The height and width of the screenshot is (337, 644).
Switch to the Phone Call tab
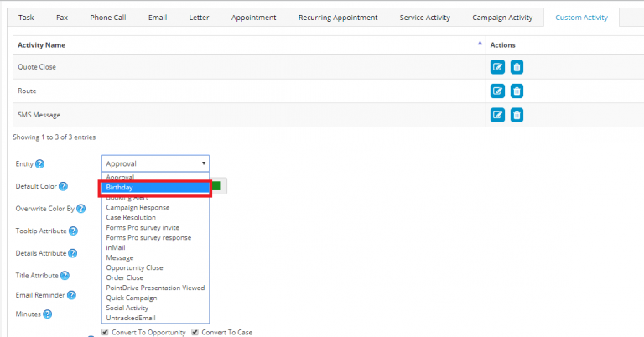tap(106, 17)
